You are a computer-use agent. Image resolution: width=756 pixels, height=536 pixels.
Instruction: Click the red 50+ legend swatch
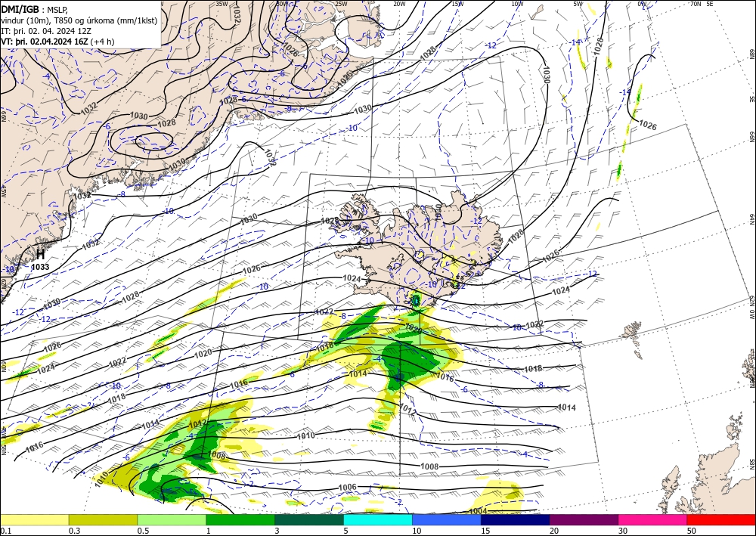point(721,519)
